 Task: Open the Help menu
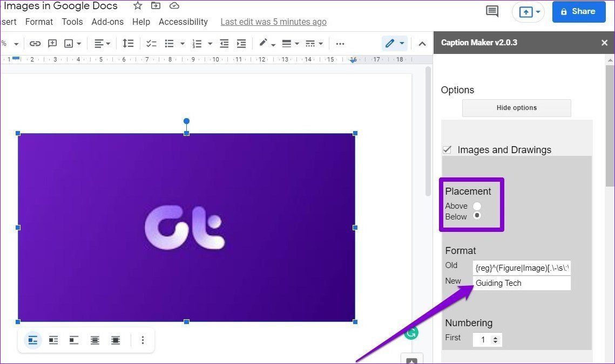141,22
